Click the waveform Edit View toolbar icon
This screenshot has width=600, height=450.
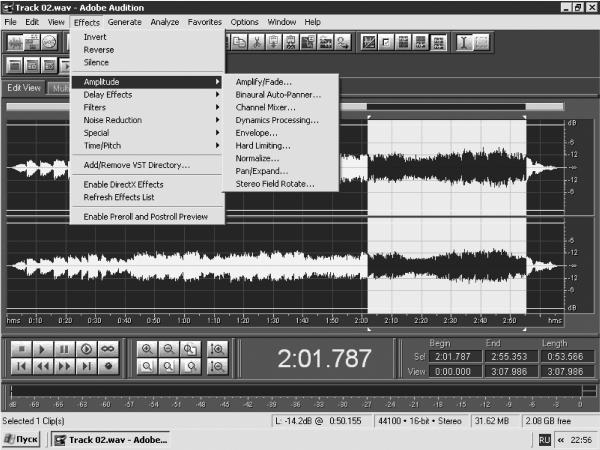coord(15,42)
